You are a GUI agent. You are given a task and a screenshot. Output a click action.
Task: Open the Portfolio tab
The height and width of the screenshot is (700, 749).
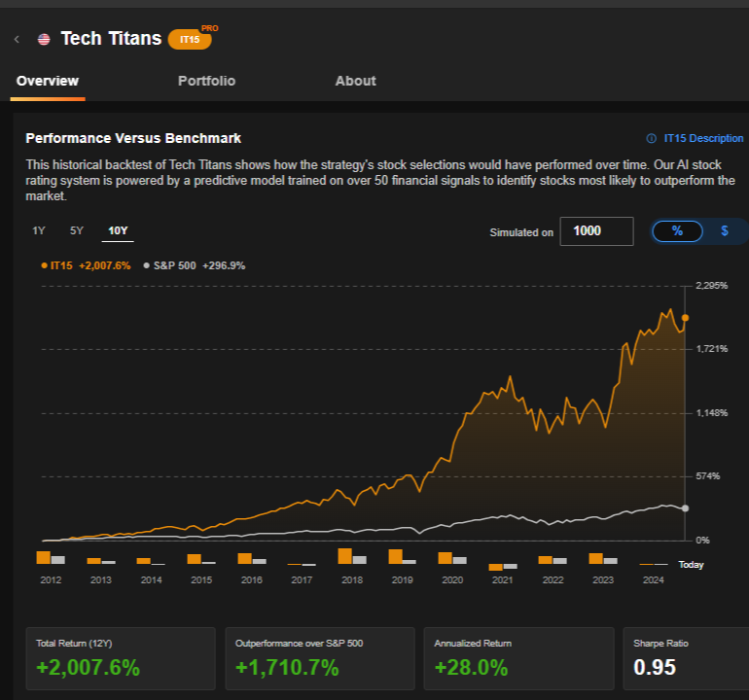(206, 81)
